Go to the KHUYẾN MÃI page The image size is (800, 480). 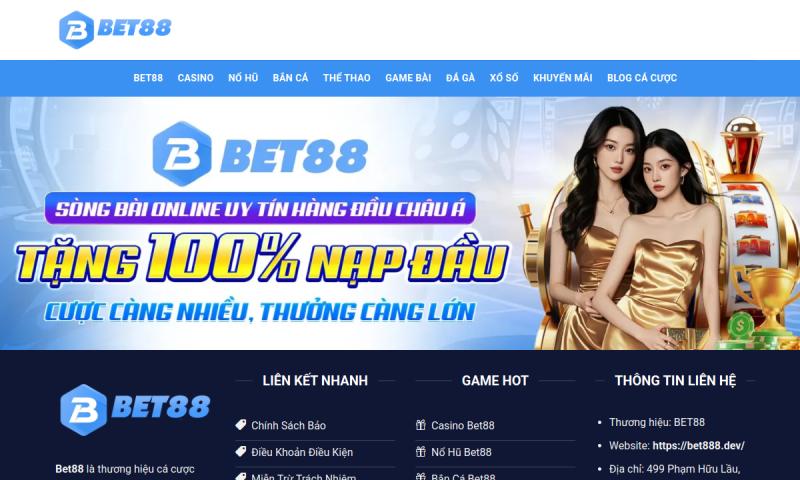tap(562, 78)
